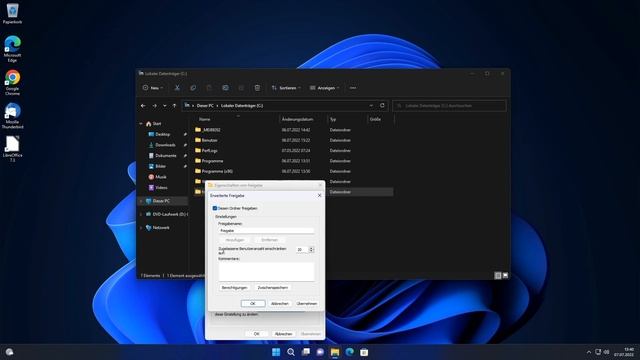Click the Explorer search box

(x=449, y=106)
